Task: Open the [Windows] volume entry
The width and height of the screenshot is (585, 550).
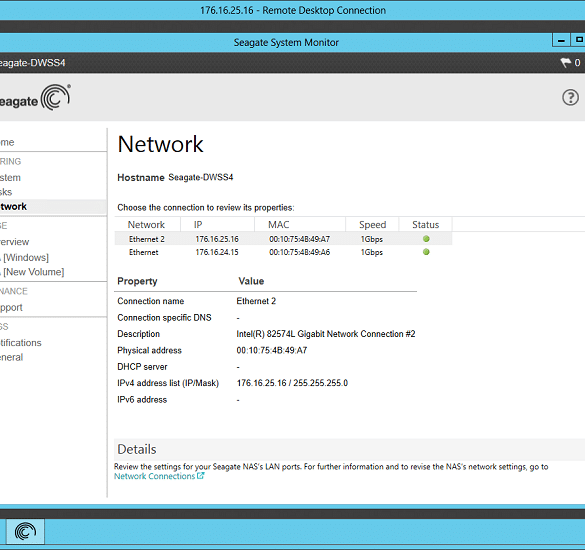Action: (x=24, y=257)
